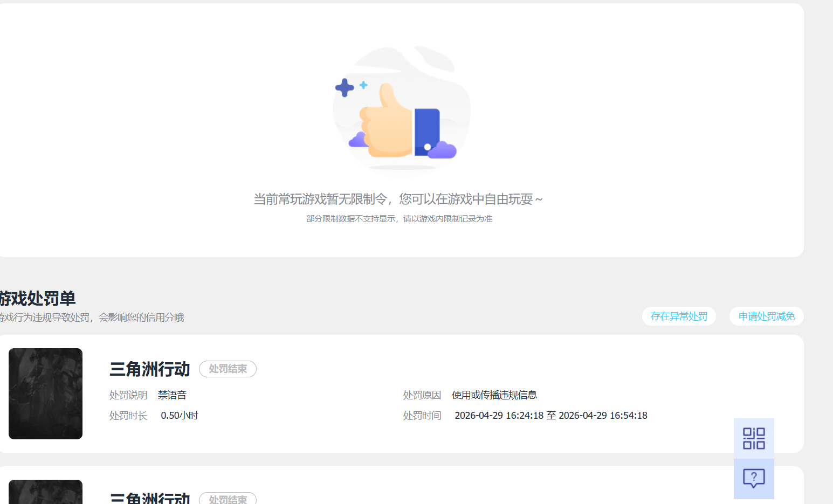Select the first 三角洲行动 title
Image resolution: width=833 pixels, height=504 pixels.
150,369
